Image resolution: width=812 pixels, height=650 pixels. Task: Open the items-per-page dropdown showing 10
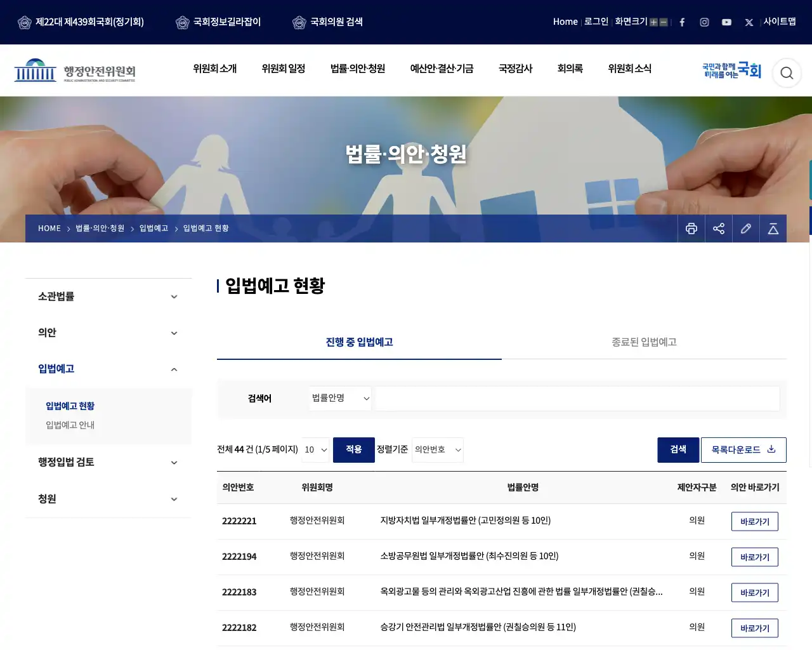point(316,449)
